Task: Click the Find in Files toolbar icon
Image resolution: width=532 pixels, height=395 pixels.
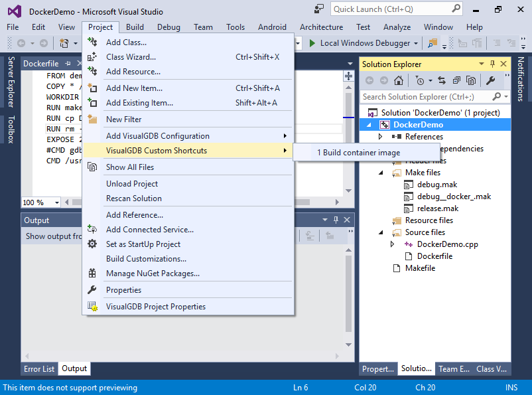Action: (432, 43)
